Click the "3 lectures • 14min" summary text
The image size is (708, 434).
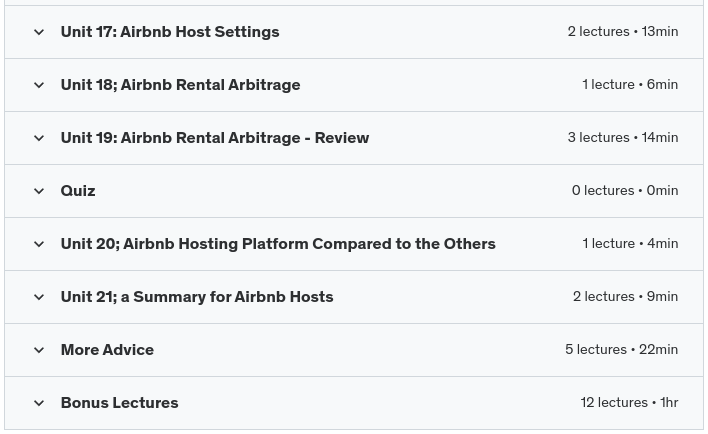tap(622, 138)
